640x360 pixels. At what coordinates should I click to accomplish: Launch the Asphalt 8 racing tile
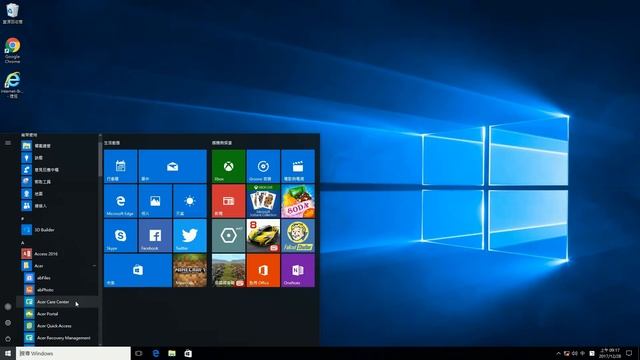(263, 236)
